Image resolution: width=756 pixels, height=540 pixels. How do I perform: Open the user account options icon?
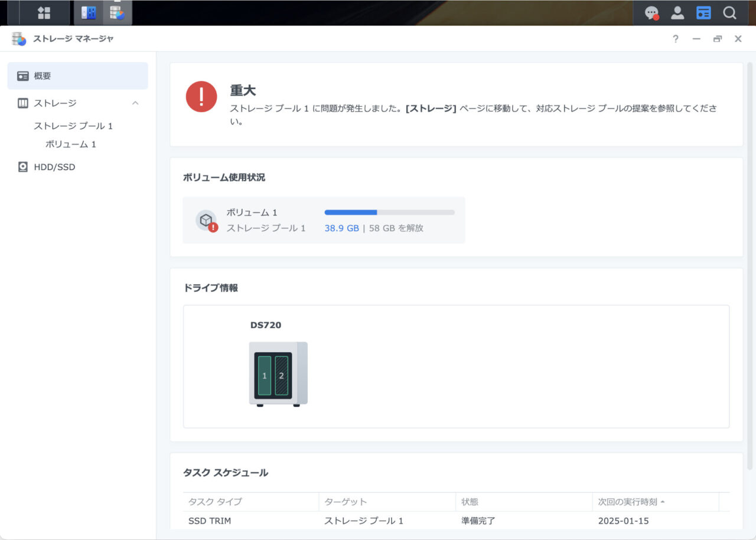coord(677,12)
